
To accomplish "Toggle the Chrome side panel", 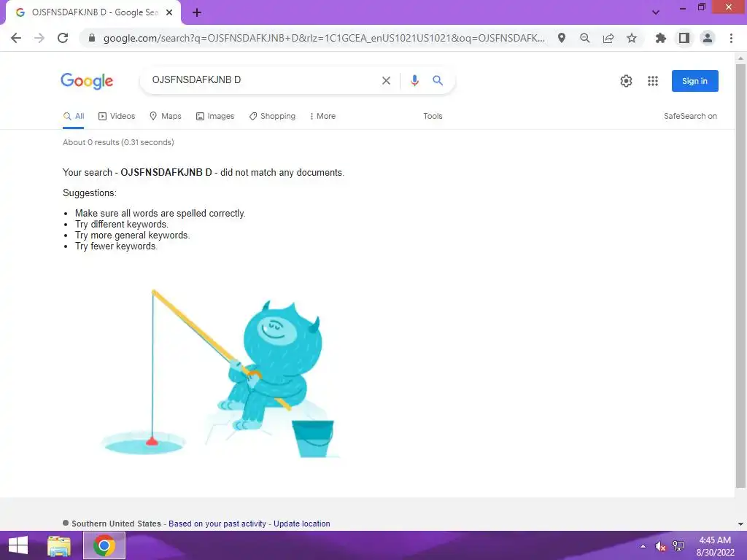I will (684, 38).
